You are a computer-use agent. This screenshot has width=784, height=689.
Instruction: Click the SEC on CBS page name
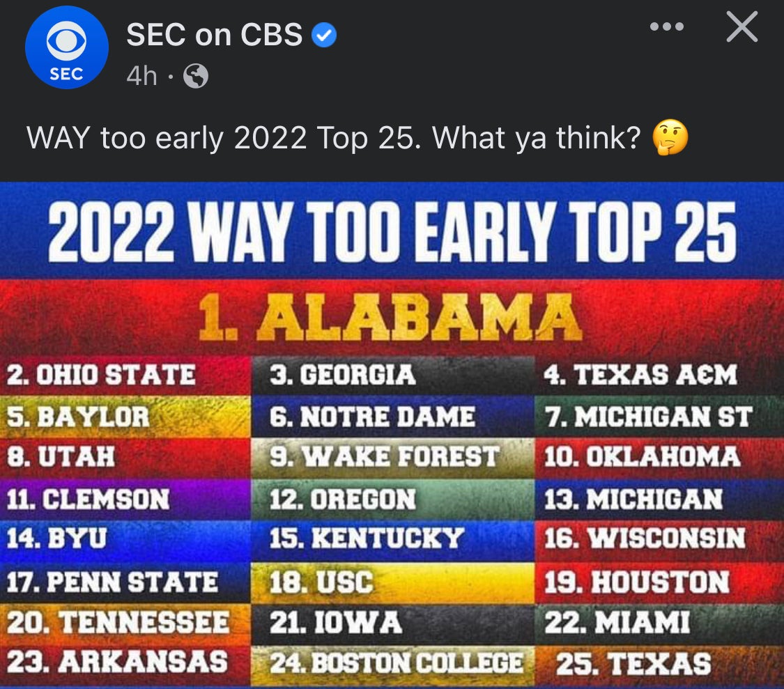214,35
